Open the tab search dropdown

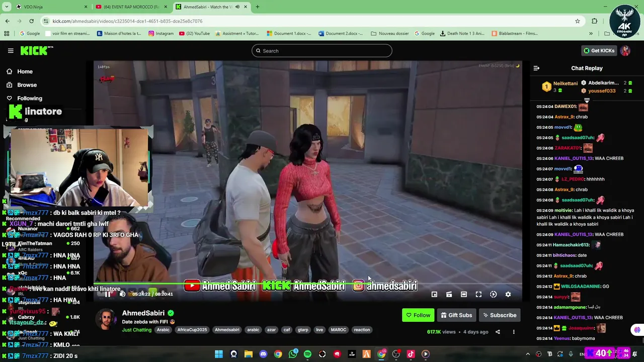[x=7, y=7]
